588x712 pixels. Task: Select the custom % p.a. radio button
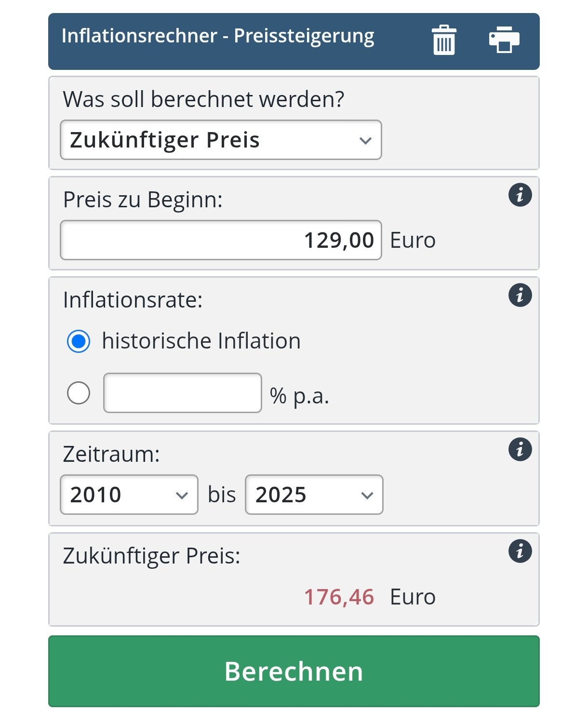(79, 393)
